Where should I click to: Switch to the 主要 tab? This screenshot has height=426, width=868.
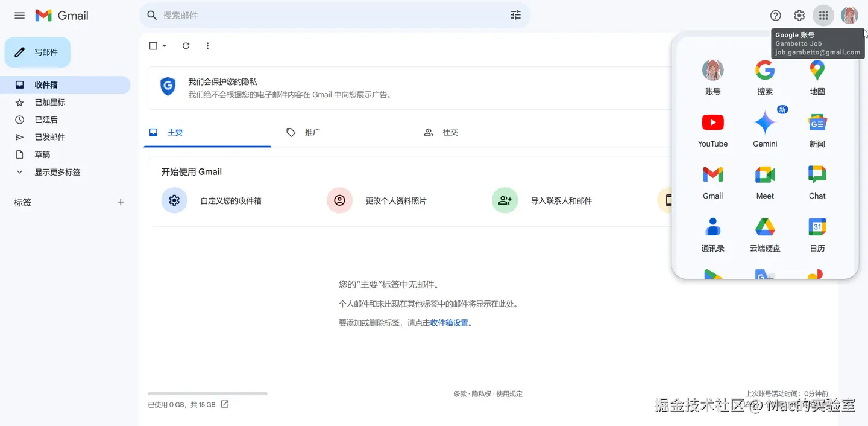[x=207, y=132]
